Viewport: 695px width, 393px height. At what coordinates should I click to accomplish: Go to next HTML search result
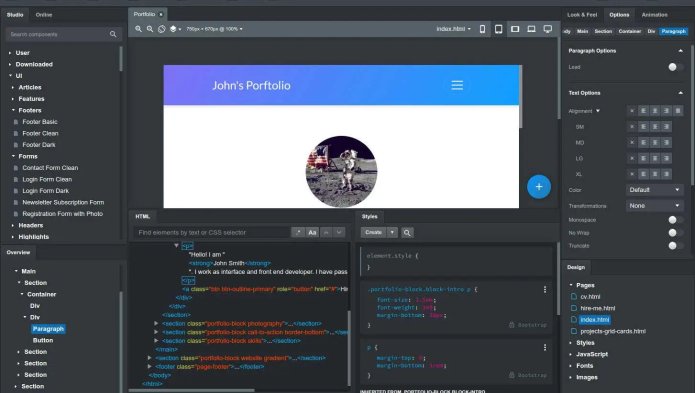point(339,233)
